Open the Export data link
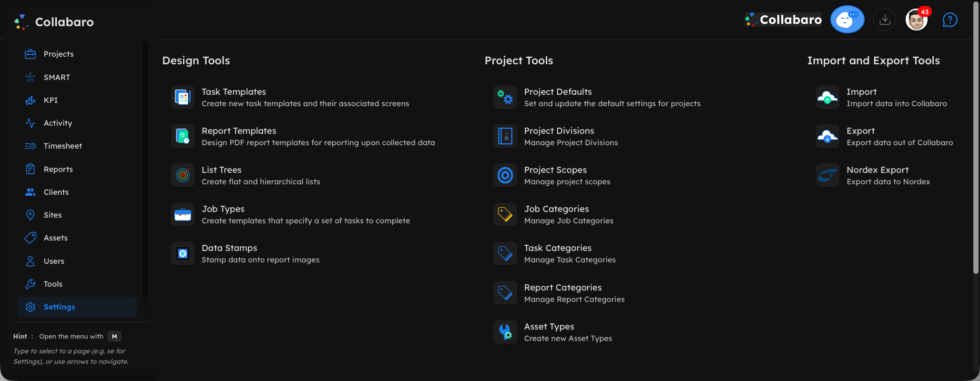Viewport: 980px width, 381px height. tap(860, 131)
